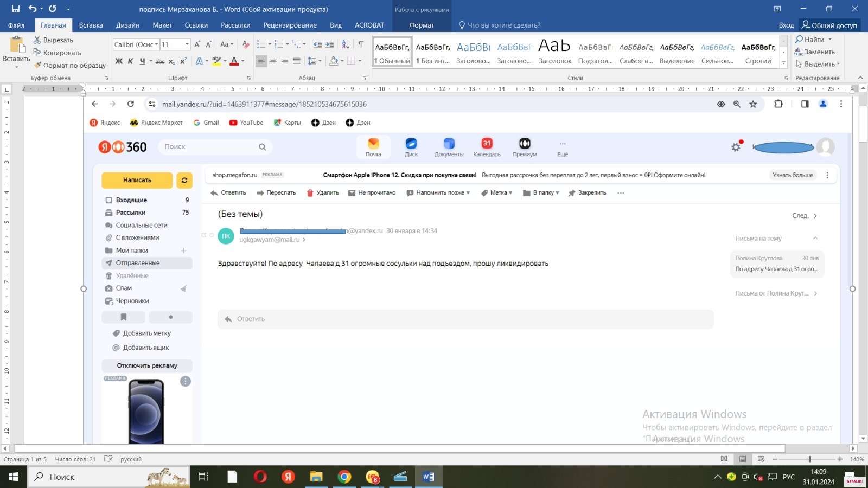Screen dimensions: 868x488
Task: Click the Общий доступ button
Action: (x=829, y=25)
